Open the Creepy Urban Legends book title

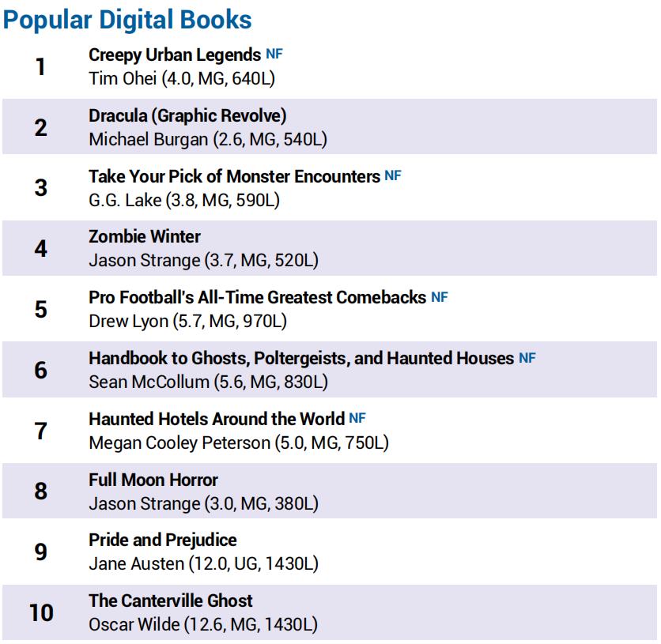(x=174, y=55)
